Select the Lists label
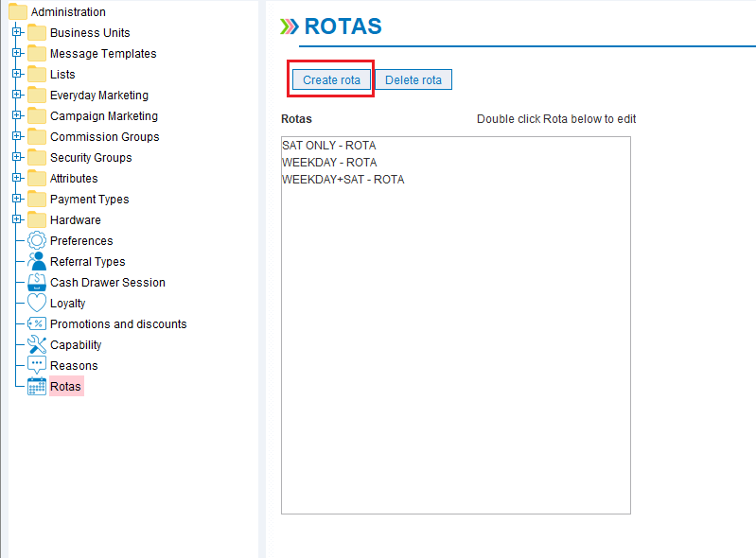756x558 pixels. (x=62, y=74)
